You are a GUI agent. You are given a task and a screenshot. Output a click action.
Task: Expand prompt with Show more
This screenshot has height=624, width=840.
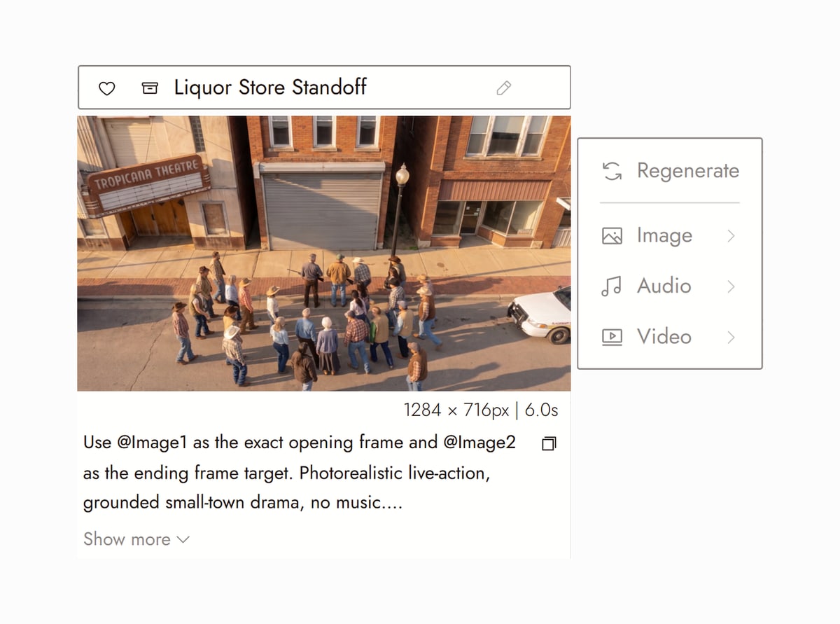click(136, 539)
